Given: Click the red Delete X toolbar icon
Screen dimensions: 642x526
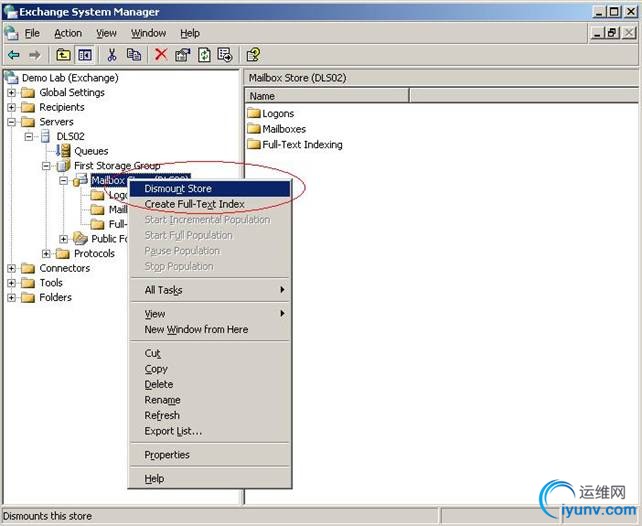Looking at the screenshot, I should (161, 54).
